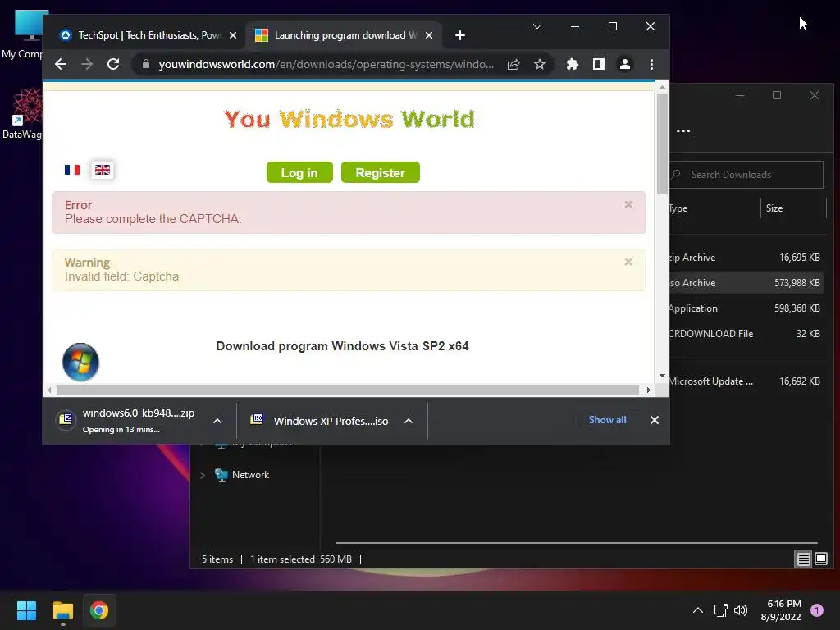Click Chrome's forward navigation arrow
The width and height of the screenshot is (840, 630).
(x=87, y=64)
